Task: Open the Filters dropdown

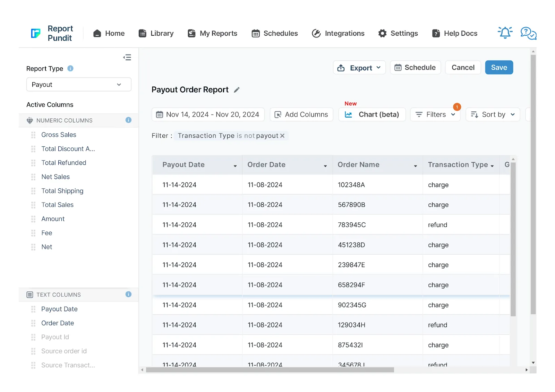Action: click(435, 114)
